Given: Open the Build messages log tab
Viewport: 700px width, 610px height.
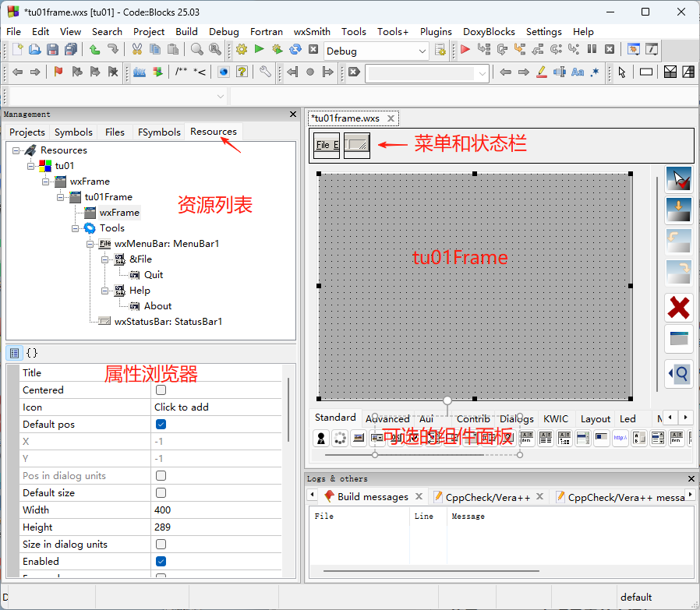Looking at the screenshot, I should (373, 497).
